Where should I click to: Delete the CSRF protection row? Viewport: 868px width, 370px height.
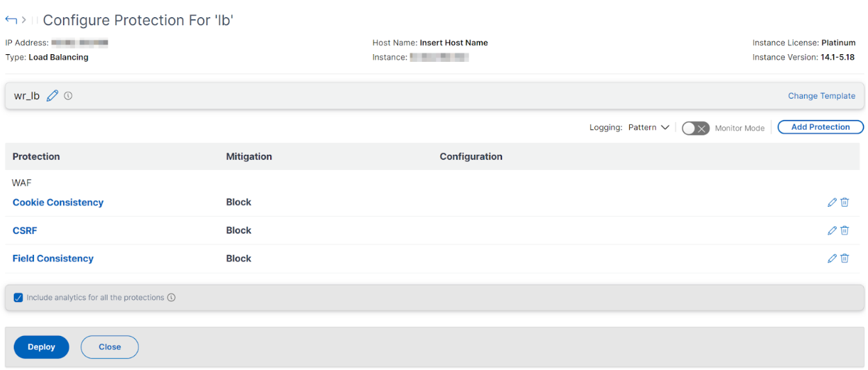844,230
